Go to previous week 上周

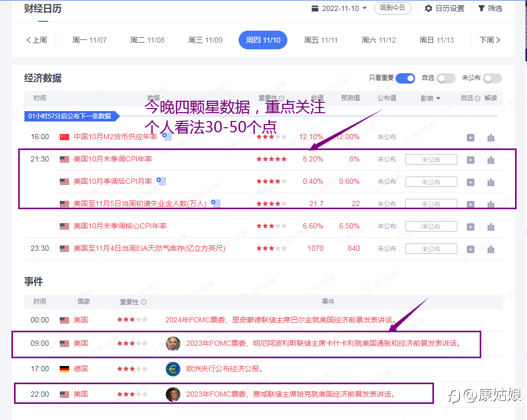click(x=36, y=40)
